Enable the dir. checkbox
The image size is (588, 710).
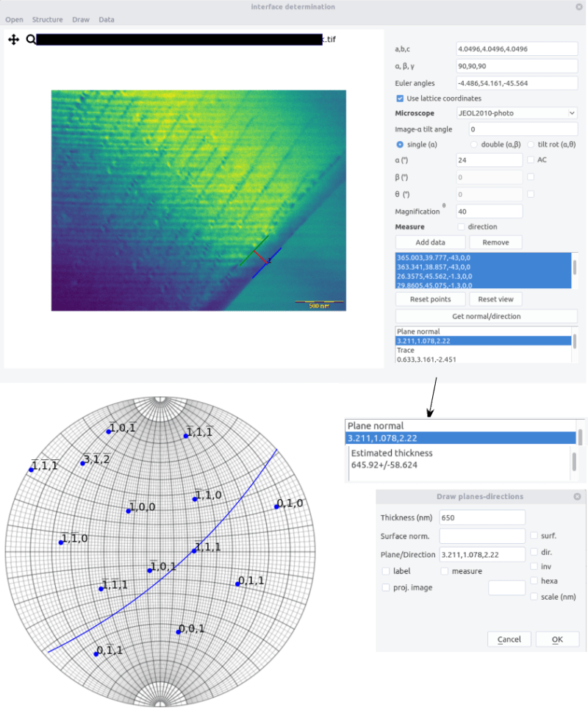coord(534,551)
